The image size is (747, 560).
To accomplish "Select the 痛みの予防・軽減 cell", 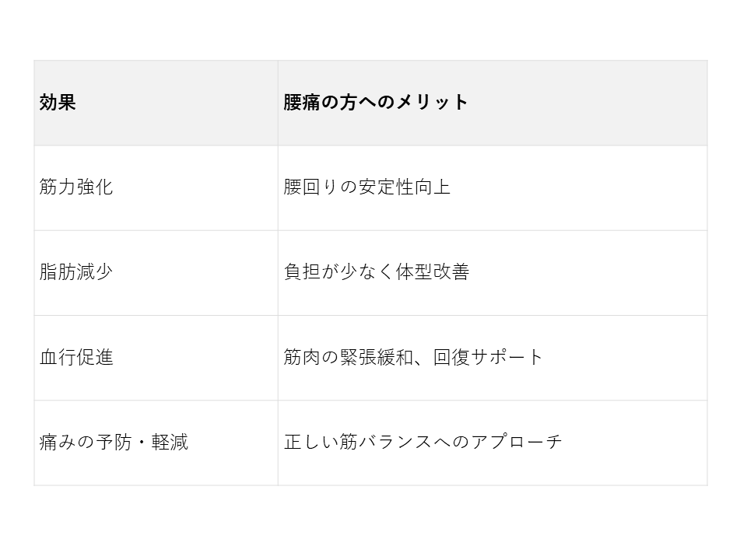I will (156, 443).
